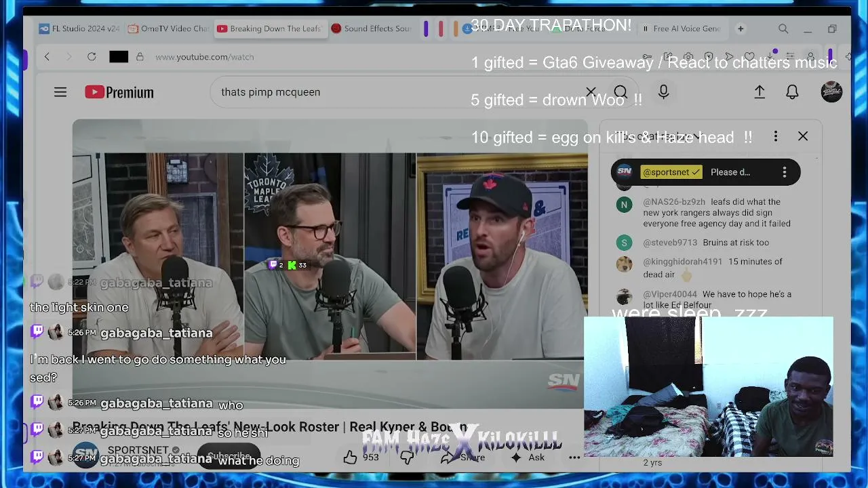868x488 pixels.
Task: Open the YouTube account avatar menu
Action: click(831, 92)
